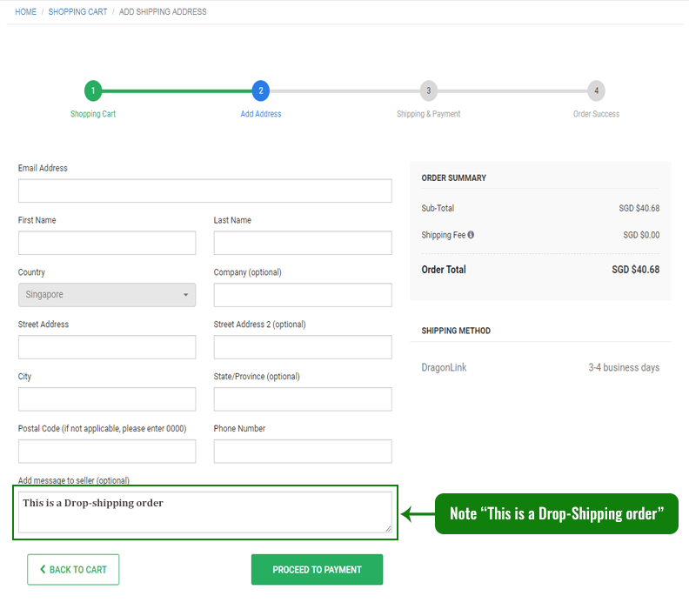Screen dimensions: 689x616
Task: Select the City input field
Action: click(x=107, y=399)
